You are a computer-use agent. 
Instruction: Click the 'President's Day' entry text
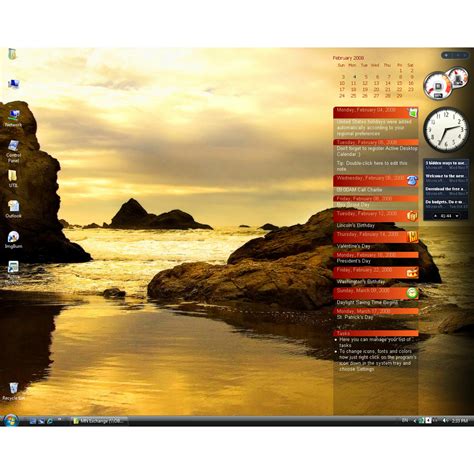pyautogui.click(x=353, y=261)
